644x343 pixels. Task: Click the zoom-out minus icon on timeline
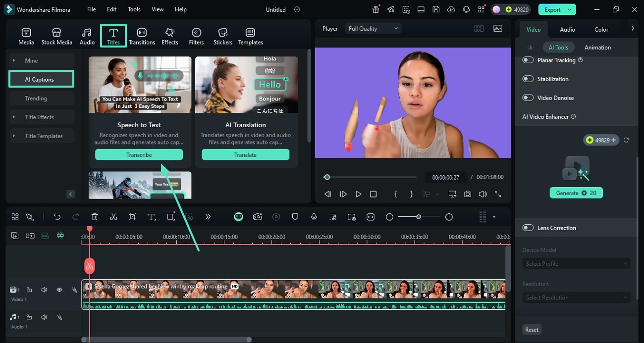click(390, 217)
